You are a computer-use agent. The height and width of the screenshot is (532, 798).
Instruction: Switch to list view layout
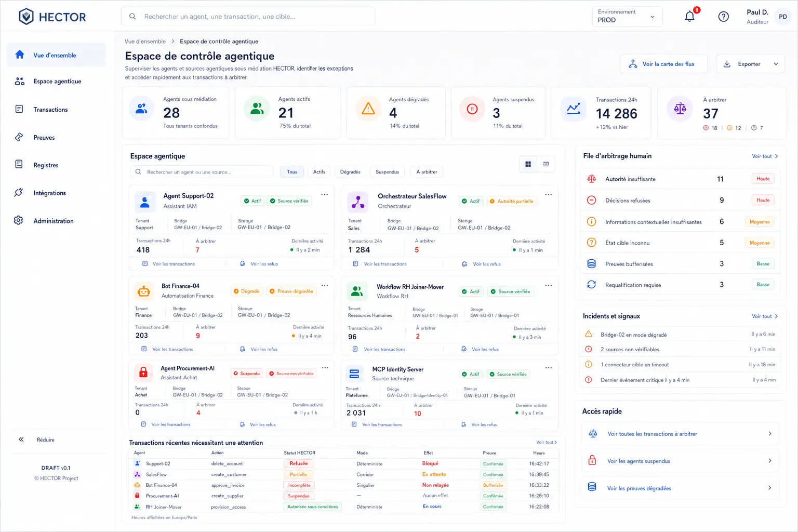(x=546, y=164)
